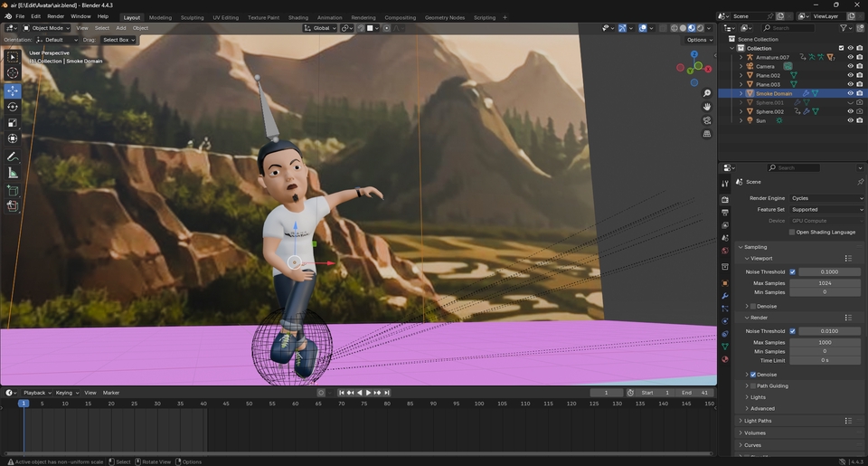Enable Open Shading Language checkbox
Screen dimensions: 868x466
[x=792, y=232]
